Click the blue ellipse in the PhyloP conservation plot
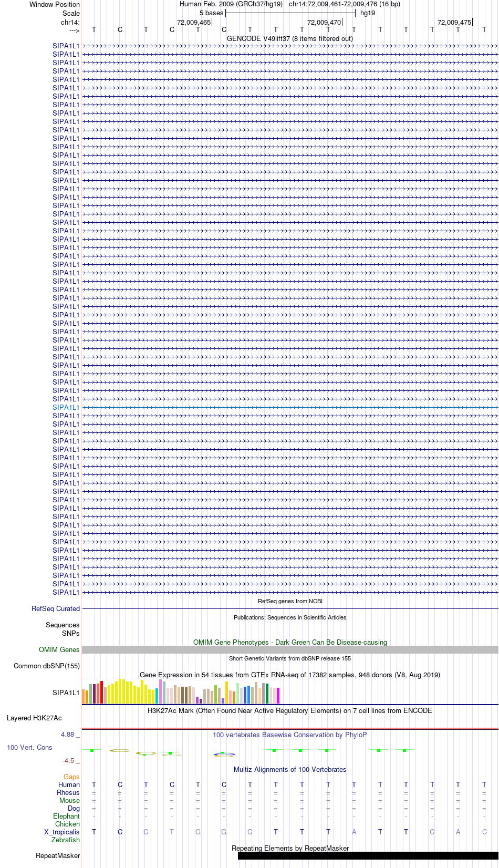 pyautogui.click(x=224, y=755)
